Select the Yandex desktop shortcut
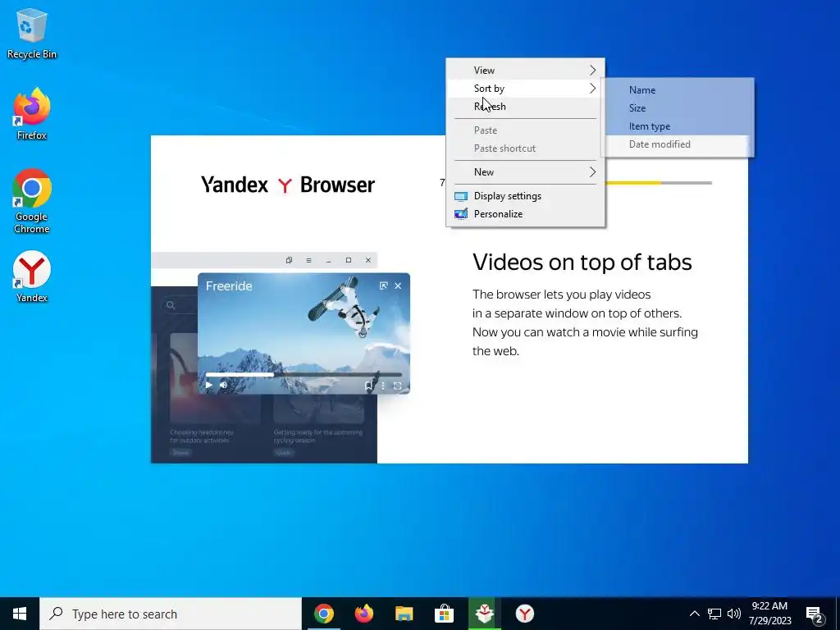 pyautogui.click(x=32, y=276)
